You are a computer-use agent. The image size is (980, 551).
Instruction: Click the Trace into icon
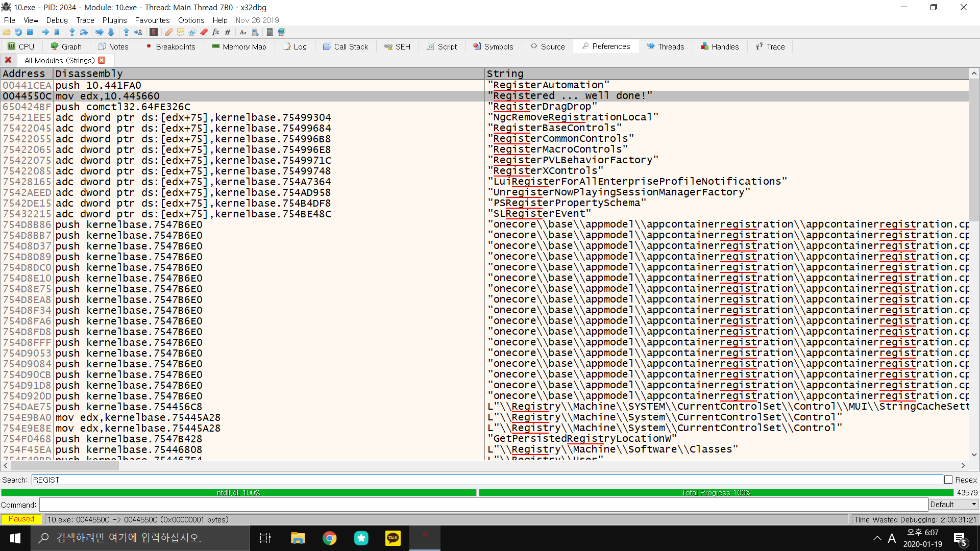100,32
